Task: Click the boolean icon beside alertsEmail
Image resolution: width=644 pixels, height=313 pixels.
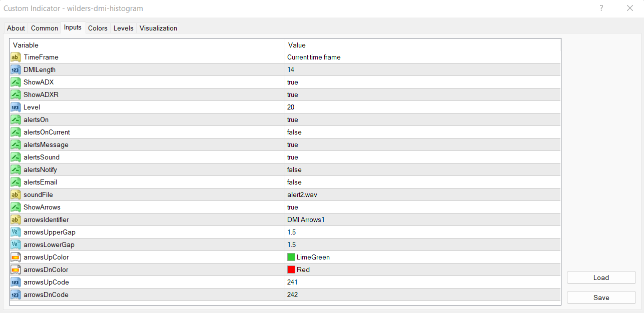Action: (16, 182)
